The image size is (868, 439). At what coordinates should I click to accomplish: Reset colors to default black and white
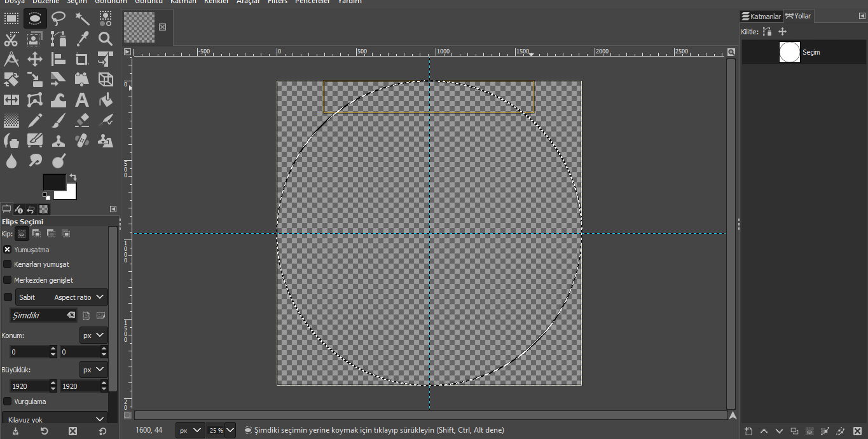point(46,196)
